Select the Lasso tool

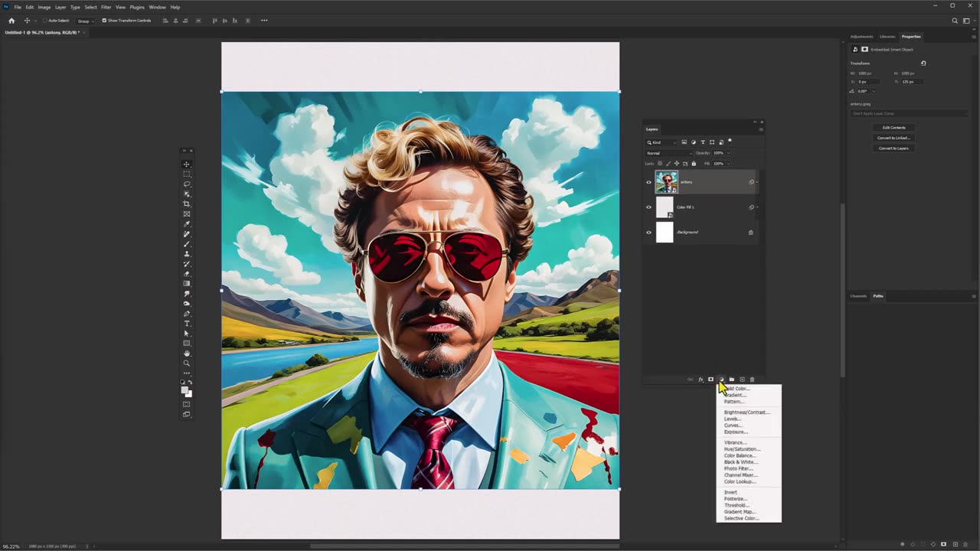click(186, 184)
